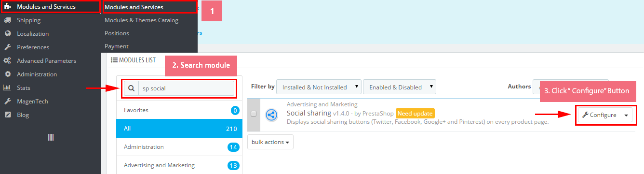Click the Administration gear icon
644x174 pixels.
click(7, 74)
